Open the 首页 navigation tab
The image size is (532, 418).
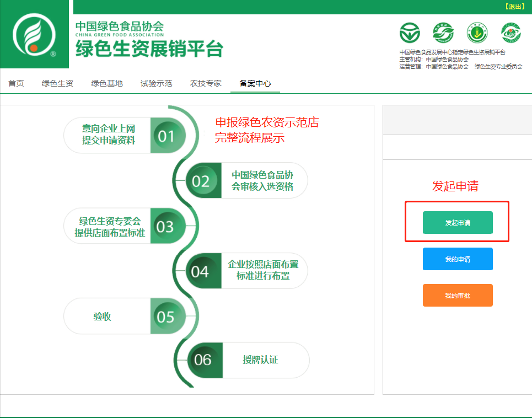coord(16,83)
